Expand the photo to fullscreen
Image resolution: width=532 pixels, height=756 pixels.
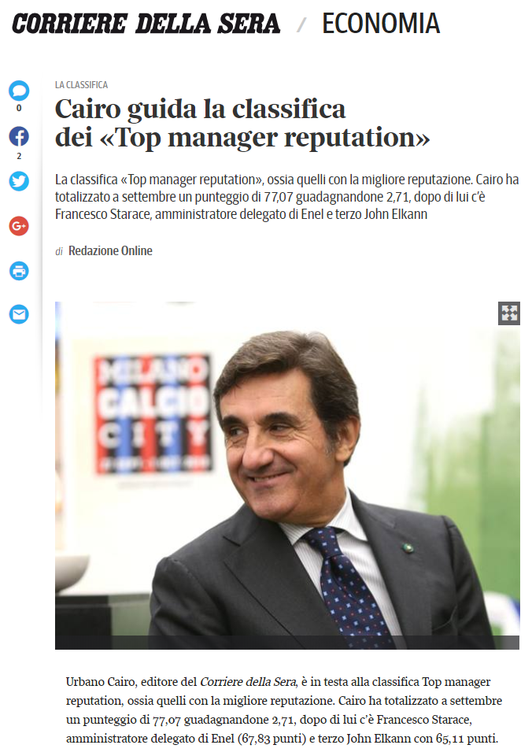pyautogui.click(x=509, y=313)
